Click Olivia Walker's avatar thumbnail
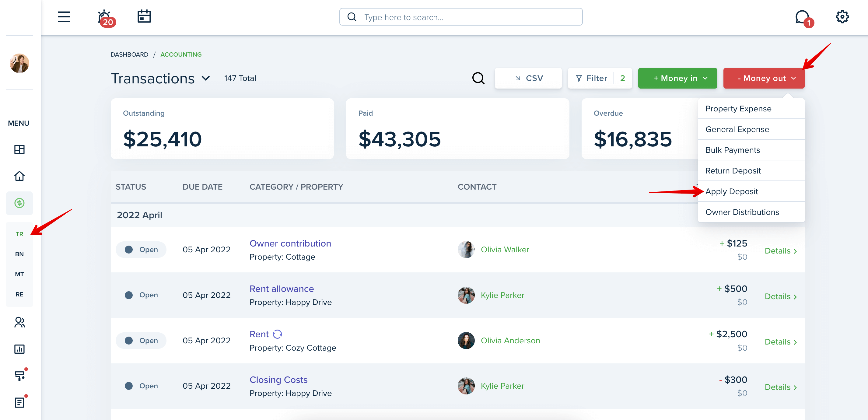 (466, 250)
